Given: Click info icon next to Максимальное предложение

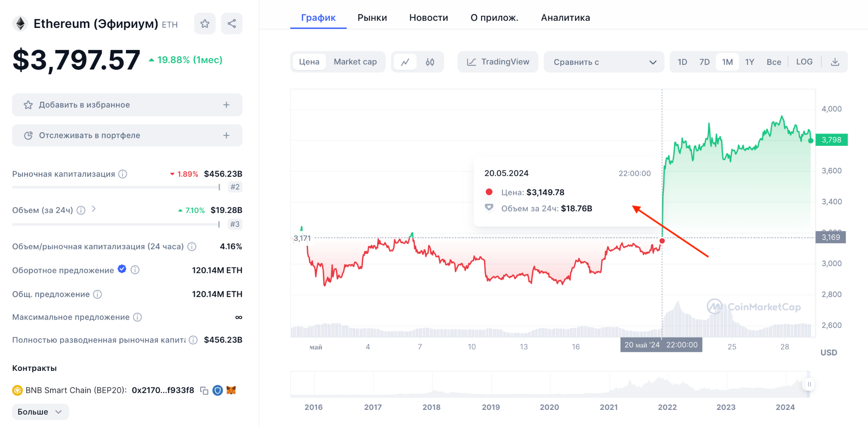Looking at the screenshot, I should tap(137, 317).
